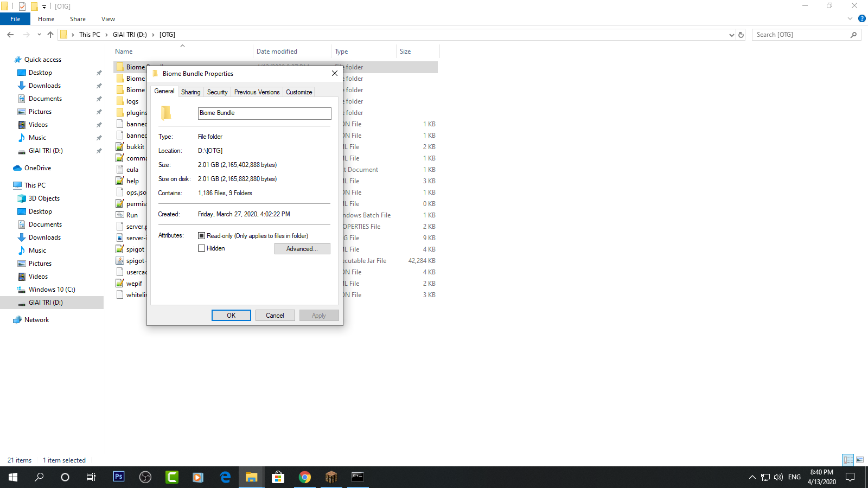Click the volume speaker tray icon
This screenshot has height=488, width=868.
[x=778, y=477]
